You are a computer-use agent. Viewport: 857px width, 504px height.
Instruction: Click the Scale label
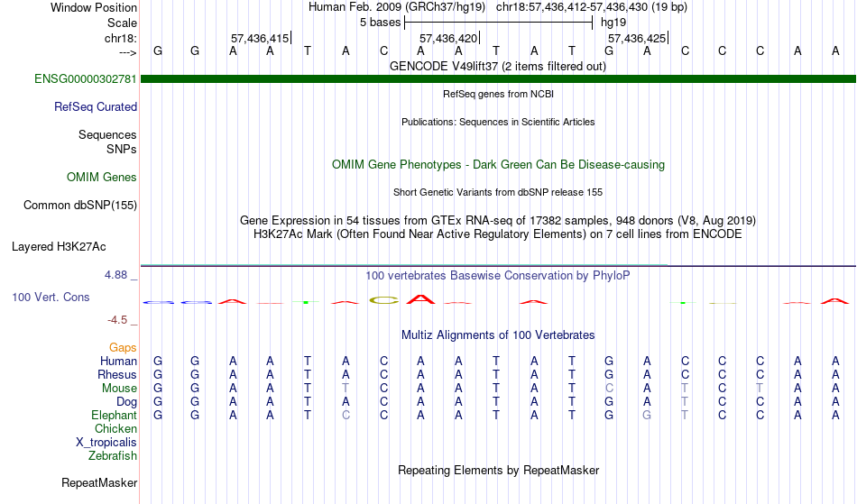tap(123, 23)
